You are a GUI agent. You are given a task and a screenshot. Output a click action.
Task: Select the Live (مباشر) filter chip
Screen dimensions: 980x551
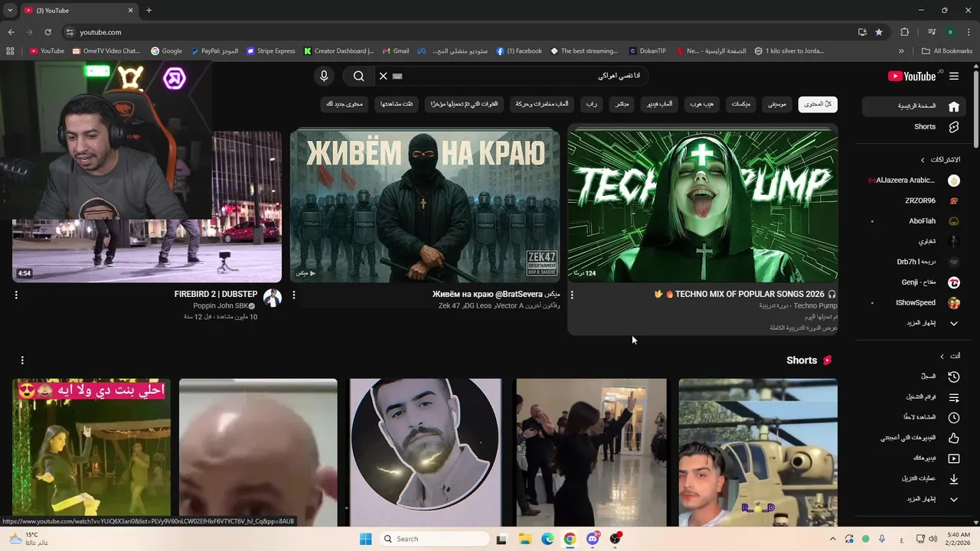coord(622,104)
